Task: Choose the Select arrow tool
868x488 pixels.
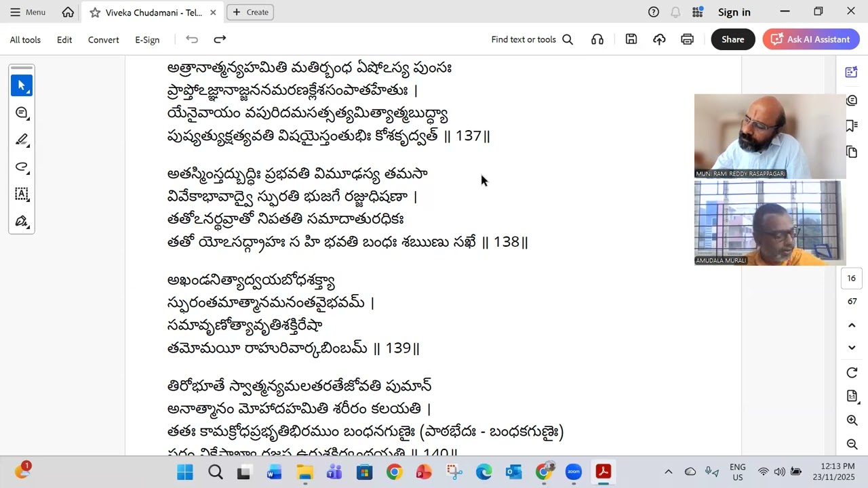Action: (x=22, y=85)
